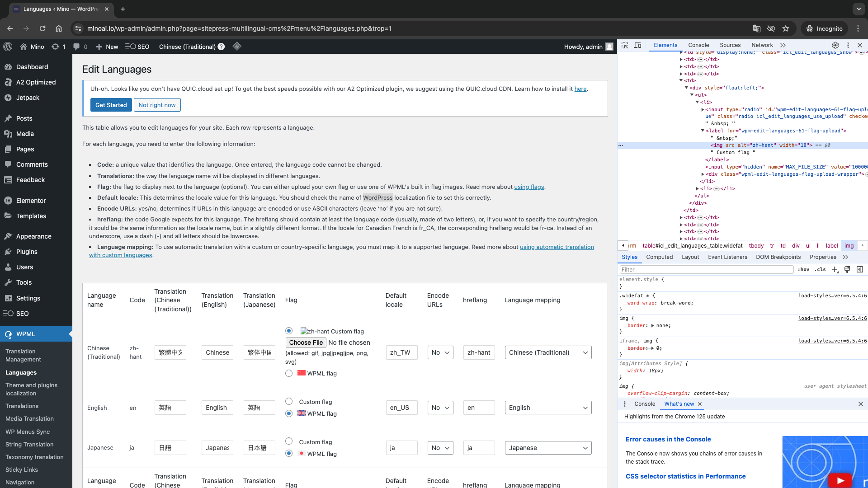
Task: Open the WordPress logo menu
Action: click(8, 47)
